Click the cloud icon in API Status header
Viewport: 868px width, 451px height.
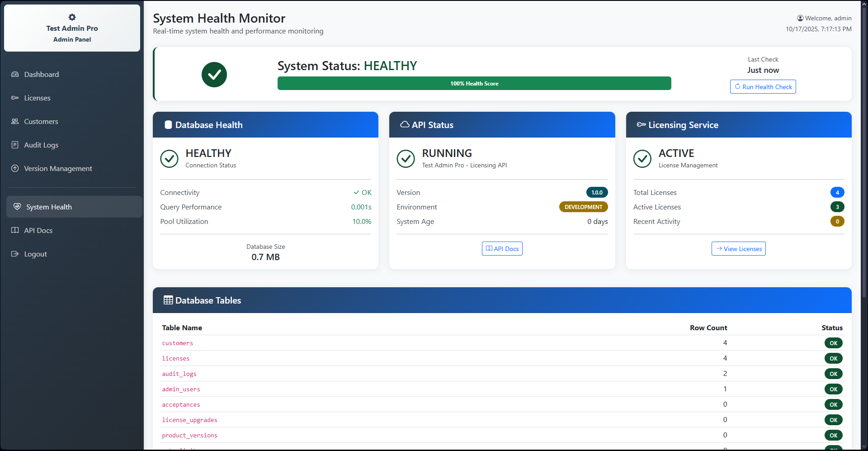405,125
